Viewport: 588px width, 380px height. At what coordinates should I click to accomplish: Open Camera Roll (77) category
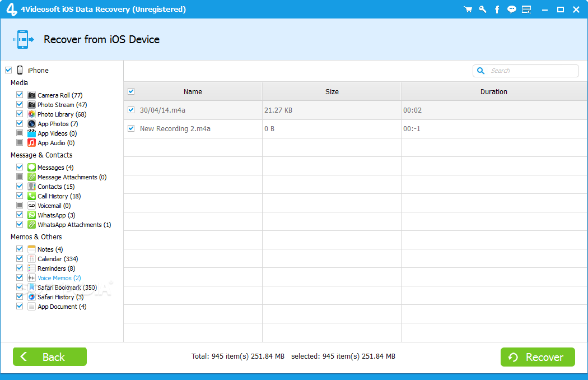pyautogui.click(x=60, y=95)
